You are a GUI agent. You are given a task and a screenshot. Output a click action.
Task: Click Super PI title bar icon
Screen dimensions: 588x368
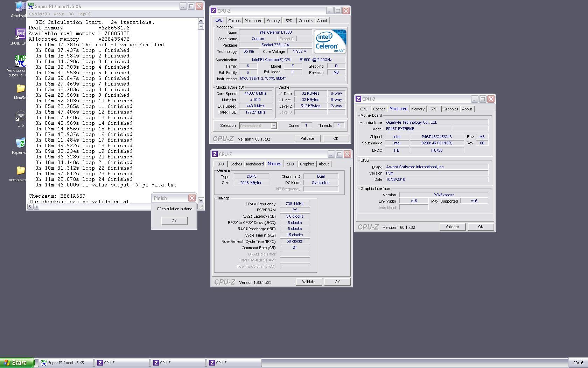31,6
